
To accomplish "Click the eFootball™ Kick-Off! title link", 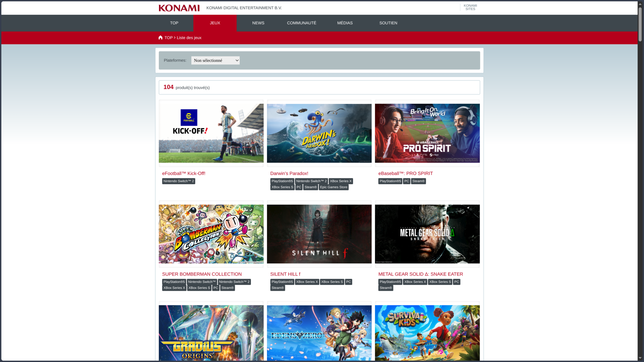I will (x=183, y=174).
